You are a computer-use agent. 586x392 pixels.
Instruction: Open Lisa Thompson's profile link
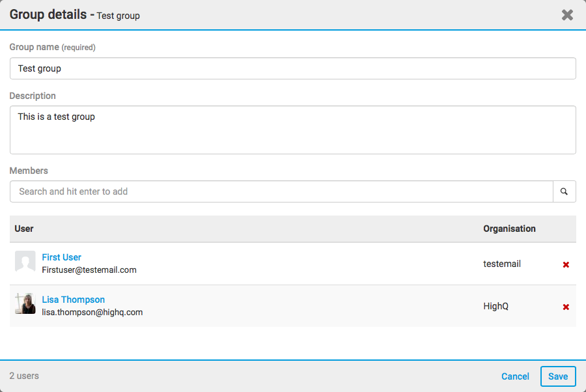tap(73, 300)
